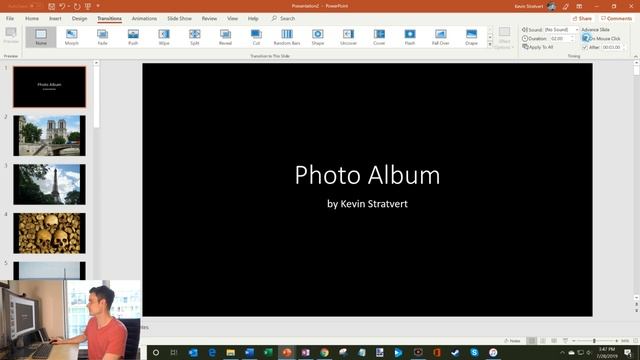
Task: Click Apply To All
Action: click(x=538, y=47)
